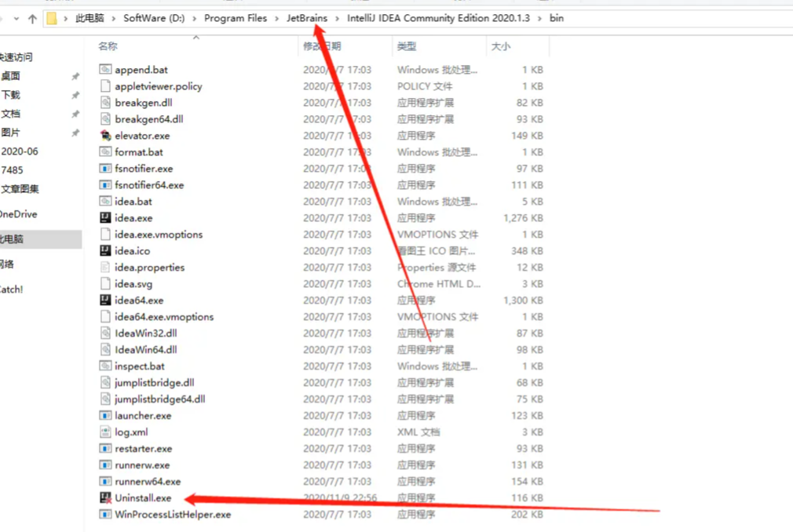The height and width of the screenshot is (532, 793).
Task: Click the idea.bat file icon
Action: [105, 201]
